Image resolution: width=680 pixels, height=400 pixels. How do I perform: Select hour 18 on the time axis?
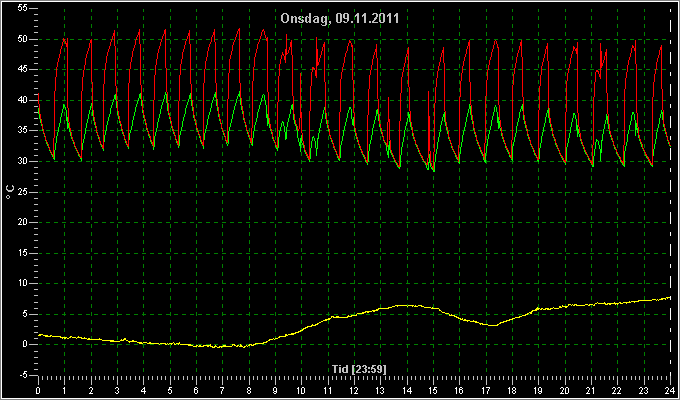tap(512, 390)
